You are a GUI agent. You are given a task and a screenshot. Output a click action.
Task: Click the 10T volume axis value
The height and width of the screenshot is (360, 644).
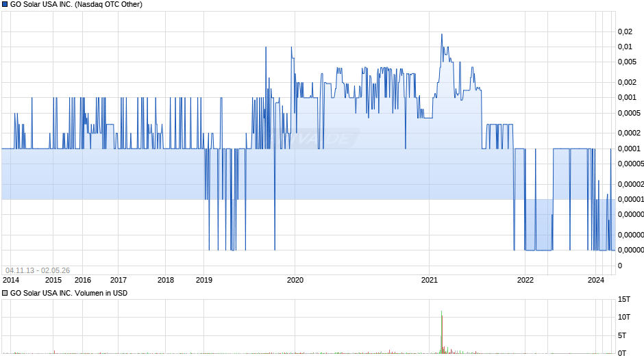pos(624,317)
